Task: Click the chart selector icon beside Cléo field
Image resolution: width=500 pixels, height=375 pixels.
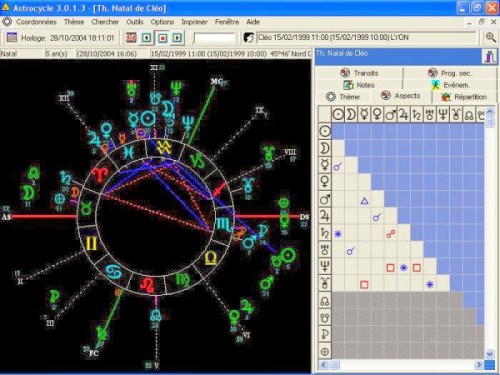Action: 248,38
